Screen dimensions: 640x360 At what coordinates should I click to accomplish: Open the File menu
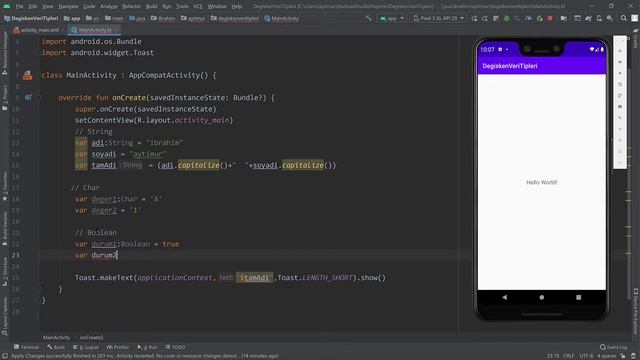[20, 7]
